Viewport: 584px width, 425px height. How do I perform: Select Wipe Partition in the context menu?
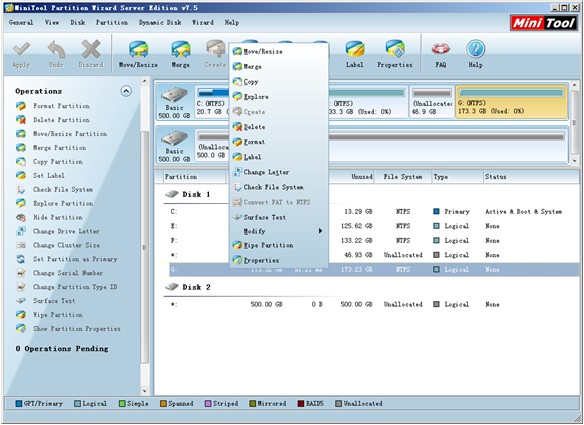click(x=279, y=245)
